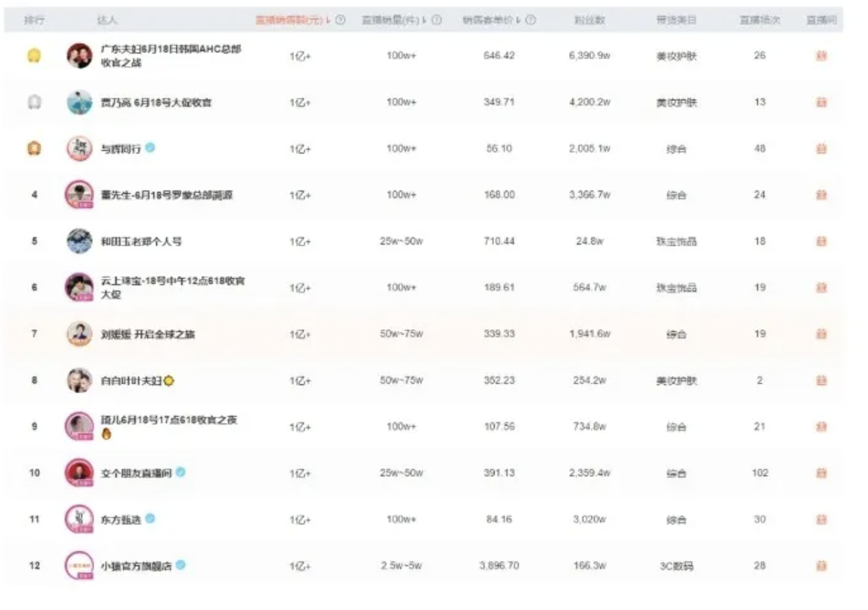Click the 白白叶叶夫妇 avatar thumbnail

coord(79,380)
